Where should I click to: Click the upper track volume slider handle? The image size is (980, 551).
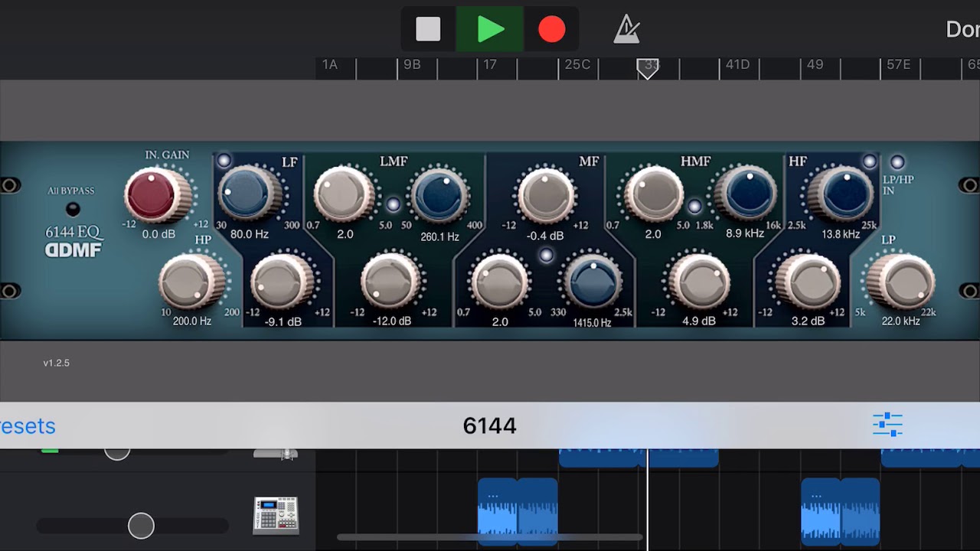pyautogui.click(x=117, y=452)
